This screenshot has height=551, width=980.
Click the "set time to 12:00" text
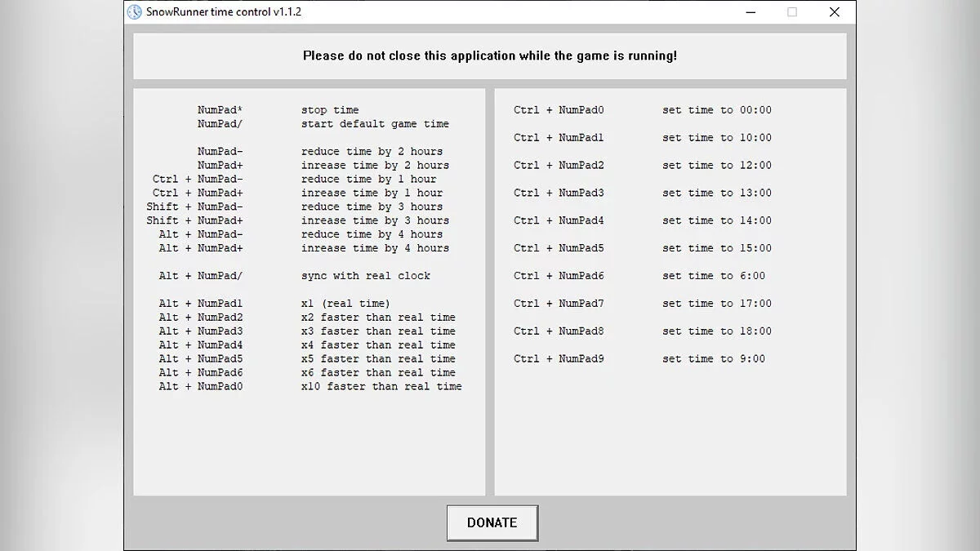click(717, 166)
